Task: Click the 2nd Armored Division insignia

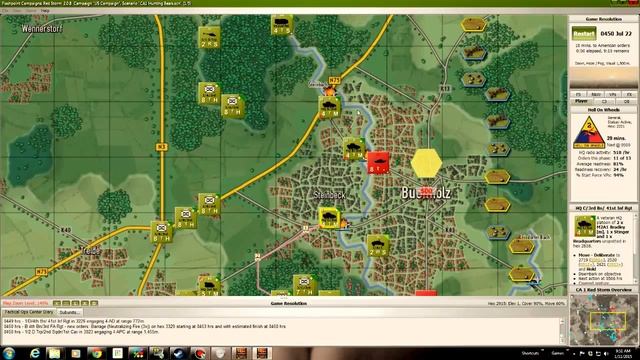Action: [x=589, y=132]
